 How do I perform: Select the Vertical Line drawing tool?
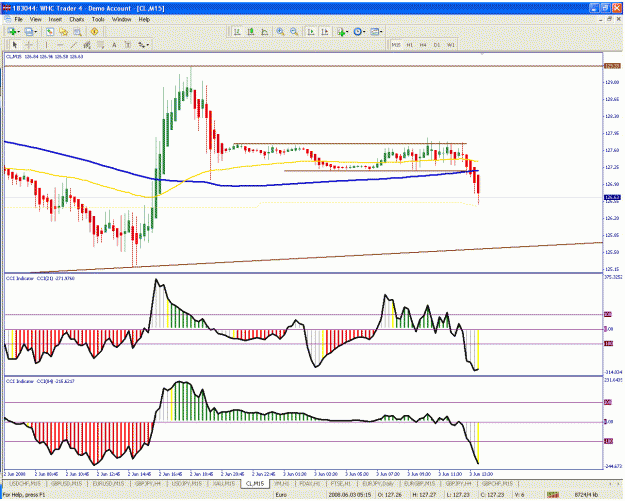46,45
